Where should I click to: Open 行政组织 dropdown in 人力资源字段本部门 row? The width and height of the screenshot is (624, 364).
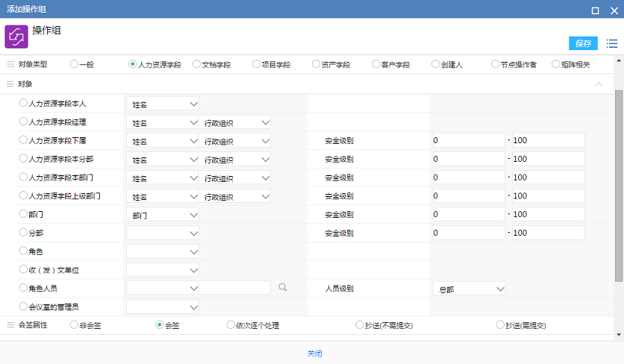pyautogui.click(x=235, y=178)
